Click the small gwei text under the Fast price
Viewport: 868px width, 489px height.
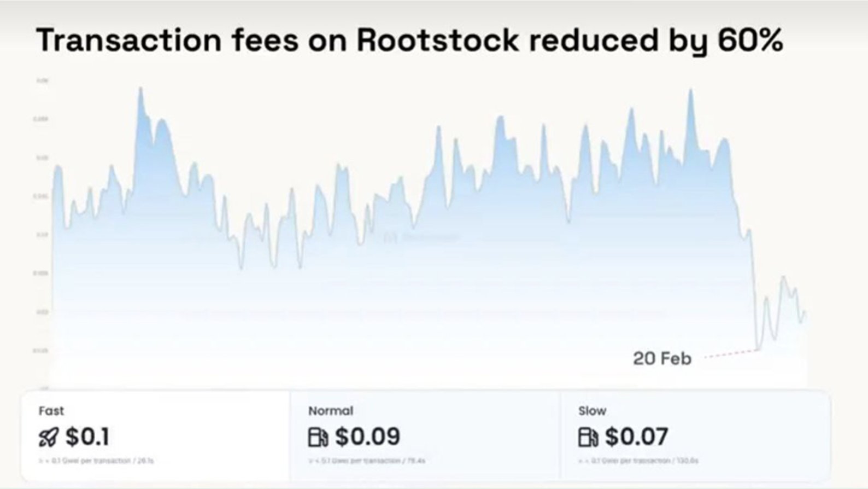(x=96, y=461)
